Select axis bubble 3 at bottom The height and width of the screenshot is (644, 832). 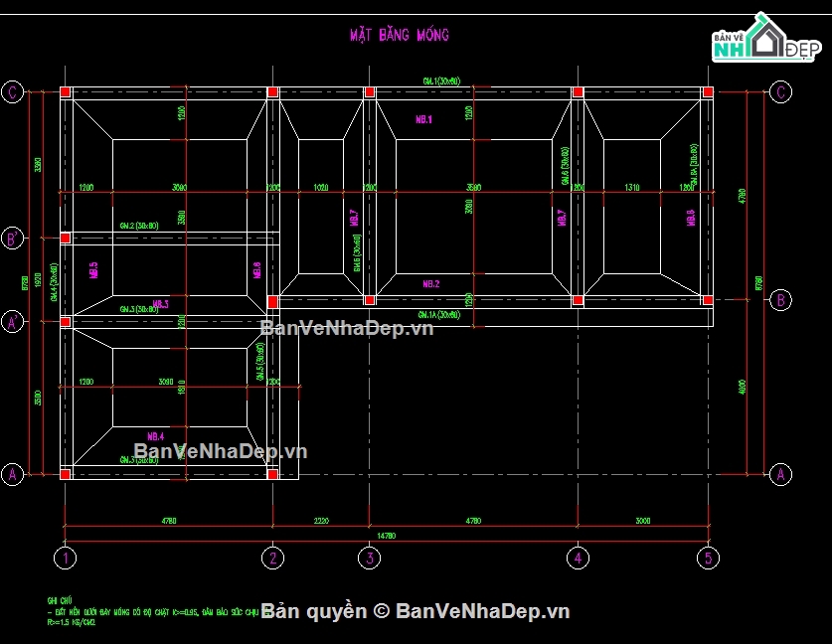click(x=370, y=559)
